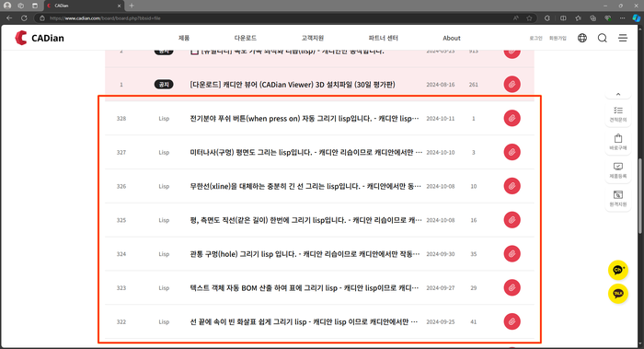Download attachment for post 323
Screen dimensions: 644x349
point(512,287)
